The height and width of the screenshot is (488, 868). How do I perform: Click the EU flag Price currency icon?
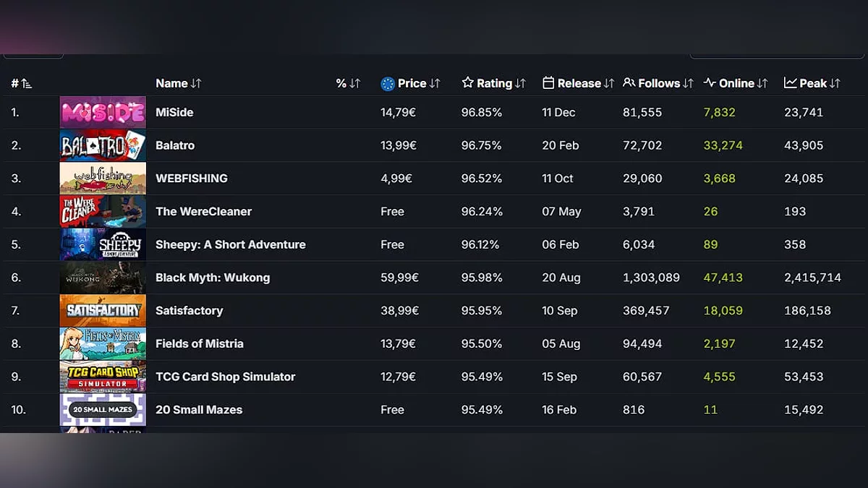[388, 83]
